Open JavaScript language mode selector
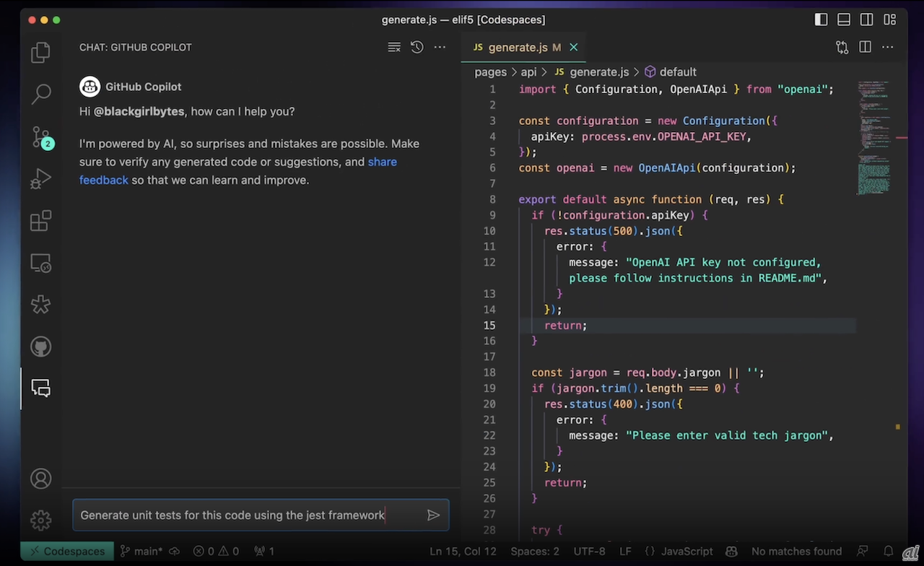This screenshot has width=924, height=566. (x=687, y=551)
